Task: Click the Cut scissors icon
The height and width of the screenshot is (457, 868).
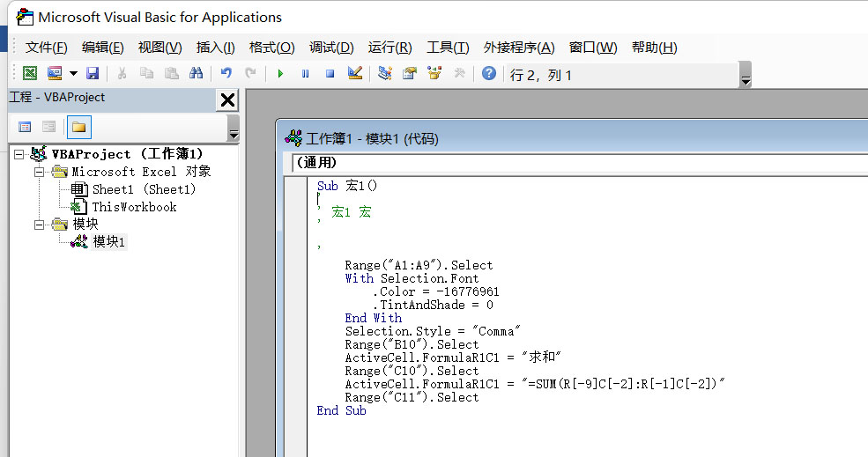Action: click(122, 73)
